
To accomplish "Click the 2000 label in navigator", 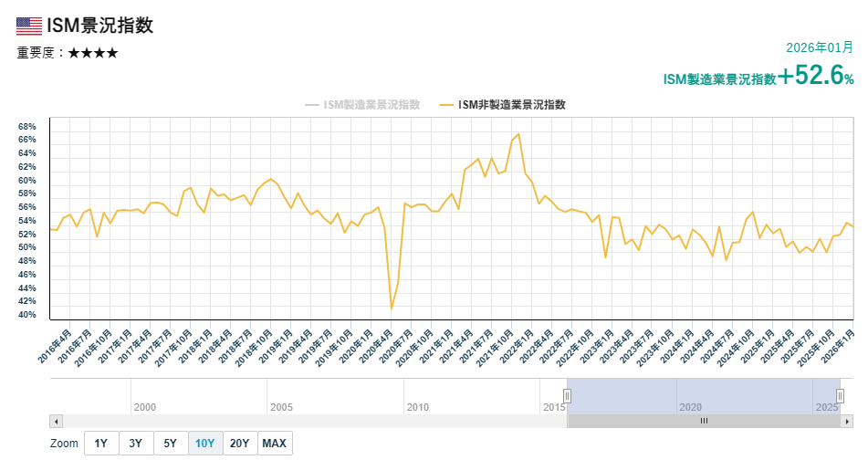I will 145,407.
